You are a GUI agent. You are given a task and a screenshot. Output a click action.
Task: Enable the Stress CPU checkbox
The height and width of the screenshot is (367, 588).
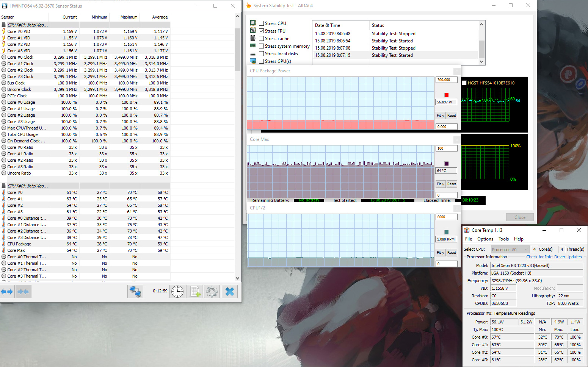(262, 23)
